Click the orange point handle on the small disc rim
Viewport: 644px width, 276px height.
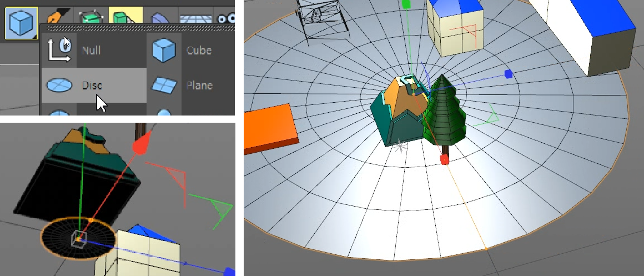pyautogui.click(x=91, y=221)
